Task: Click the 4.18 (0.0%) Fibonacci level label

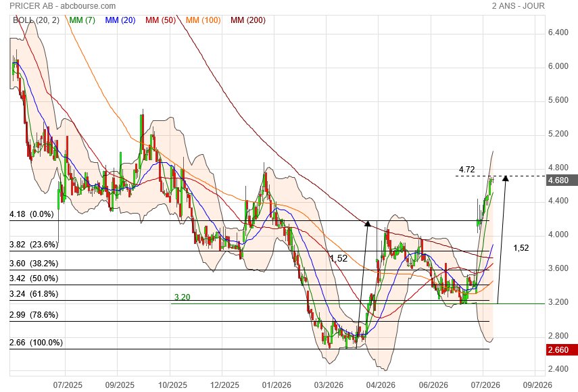Action: pos(31,214)
